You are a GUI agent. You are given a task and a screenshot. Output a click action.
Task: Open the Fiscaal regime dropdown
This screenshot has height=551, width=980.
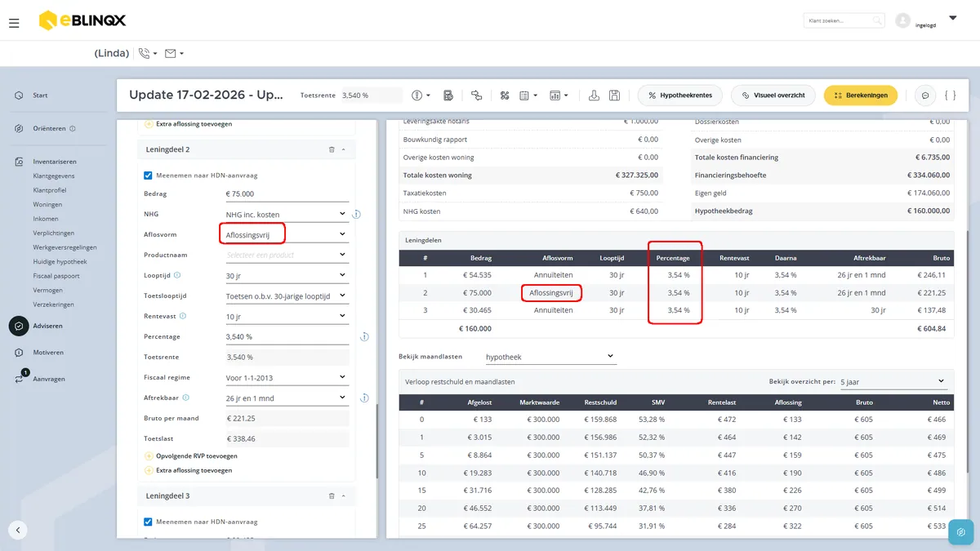click(287, 377)
